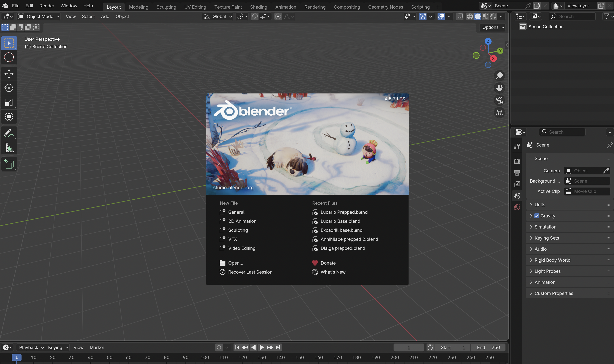Open the Object Mode dropdown

[39, 16]
